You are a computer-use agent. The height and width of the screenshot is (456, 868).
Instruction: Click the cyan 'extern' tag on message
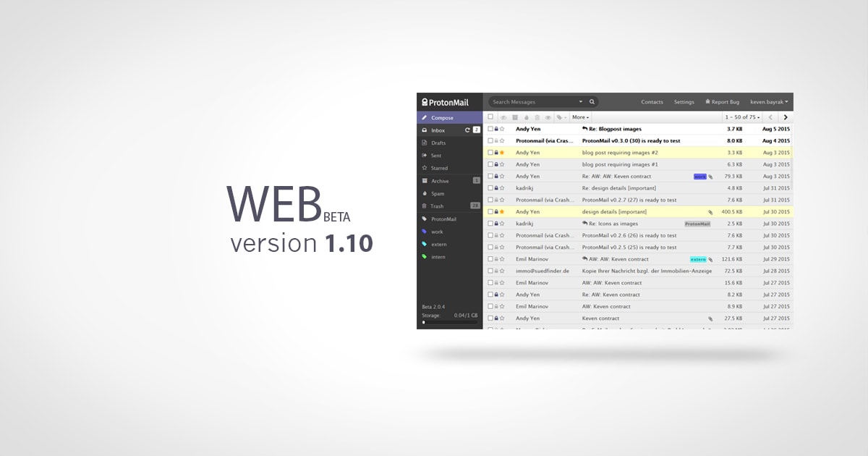pyautogui.click(x=698, y=259)
